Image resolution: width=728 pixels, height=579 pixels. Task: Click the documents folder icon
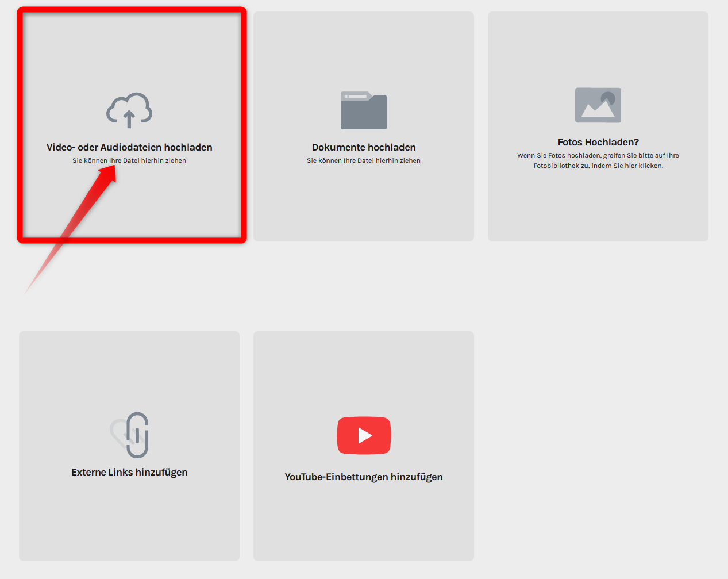coord(364,110)
